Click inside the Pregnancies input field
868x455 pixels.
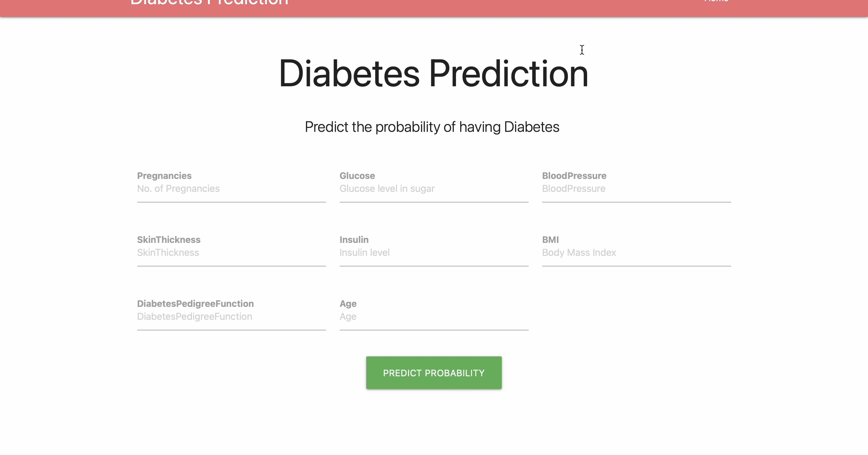[x=231, y=192]
